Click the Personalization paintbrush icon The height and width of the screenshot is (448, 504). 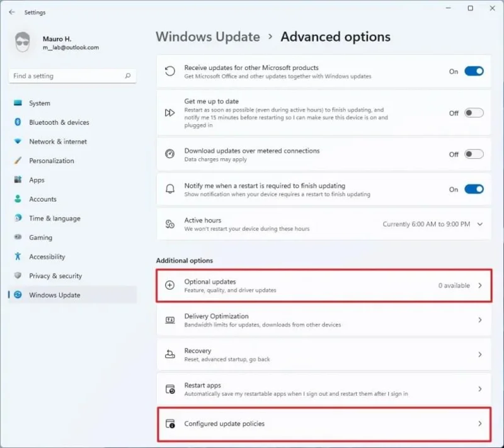[18, 161]
